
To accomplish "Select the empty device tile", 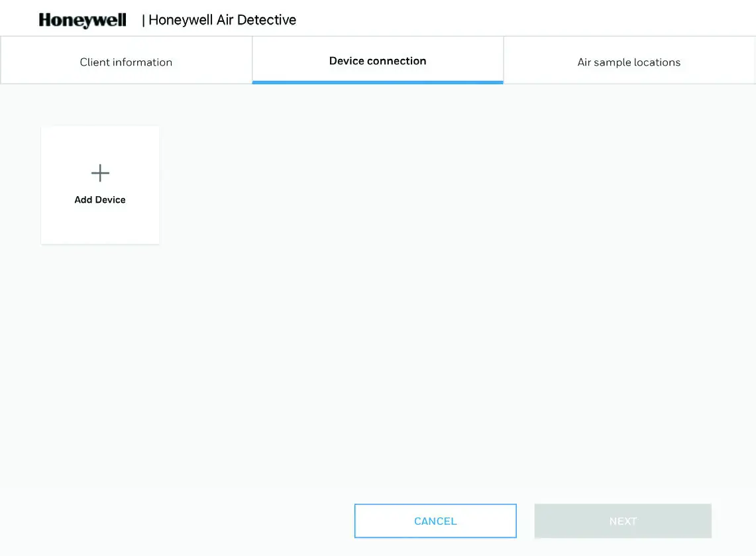I will coord(100,184).
